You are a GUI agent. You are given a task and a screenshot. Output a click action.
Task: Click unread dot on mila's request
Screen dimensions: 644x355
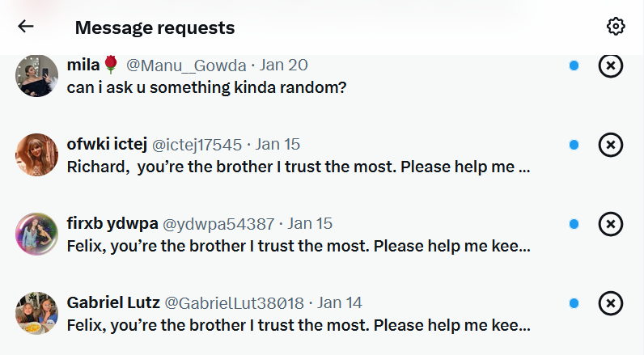(x=574, y=66)
